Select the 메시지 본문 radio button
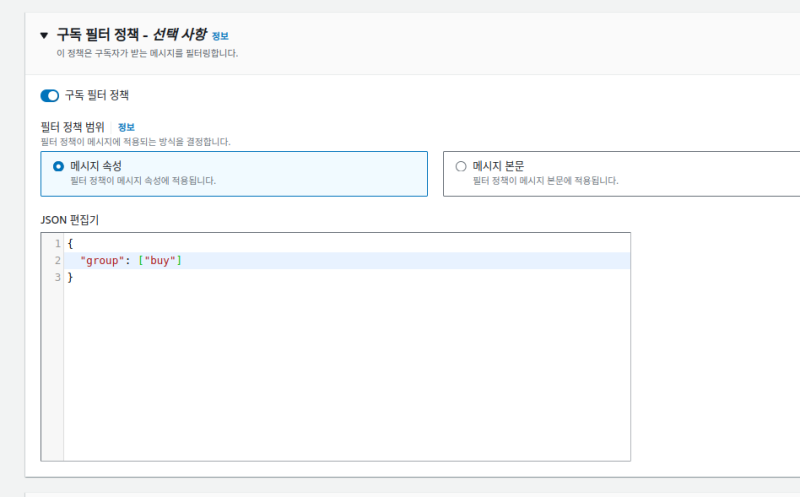Image resolution: width=800 pixels, height=497 pixels. 460,166
